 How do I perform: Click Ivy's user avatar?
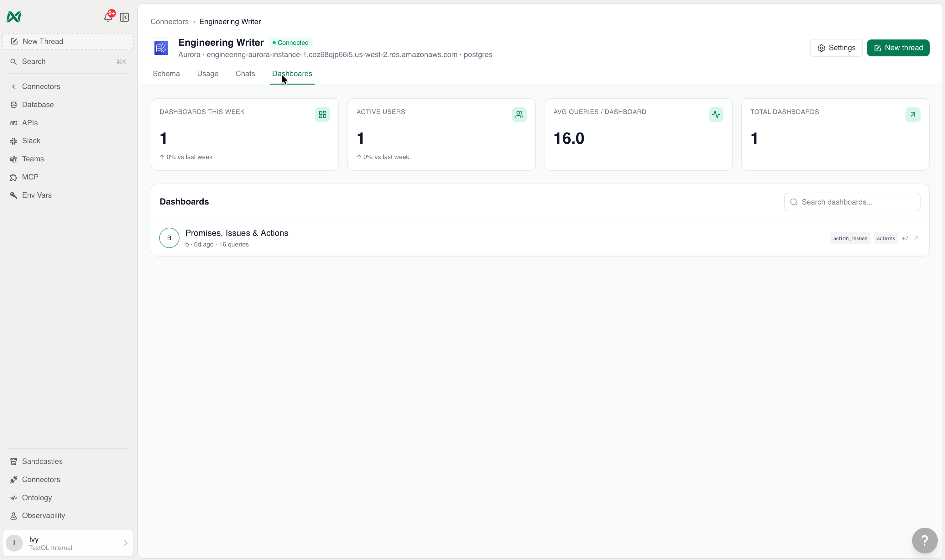coord(14,543)
